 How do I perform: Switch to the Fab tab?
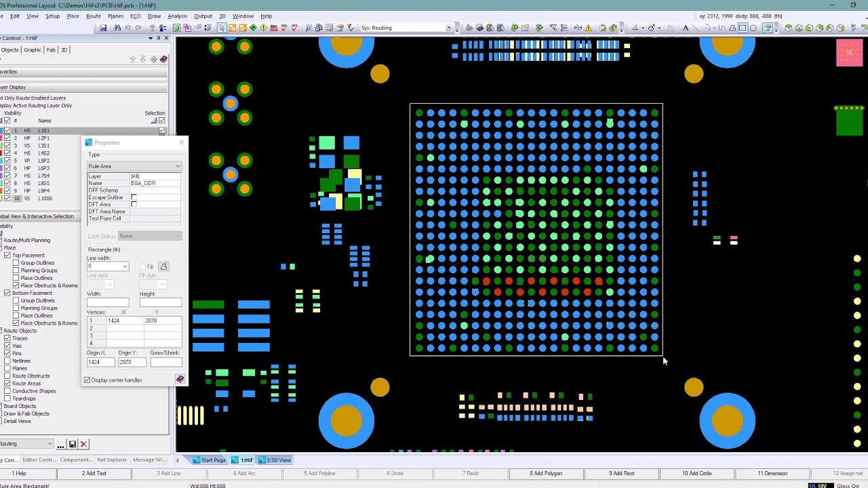point(51,49)
